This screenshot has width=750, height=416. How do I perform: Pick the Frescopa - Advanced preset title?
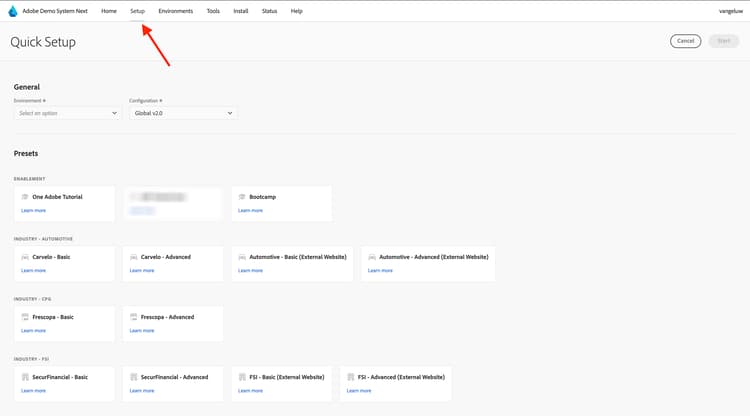[x=167, y=317]
